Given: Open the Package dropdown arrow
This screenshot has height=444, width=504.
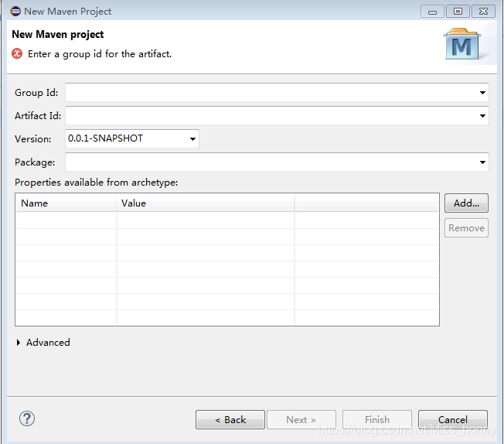Looking at the screenshot, I should 482,162.
